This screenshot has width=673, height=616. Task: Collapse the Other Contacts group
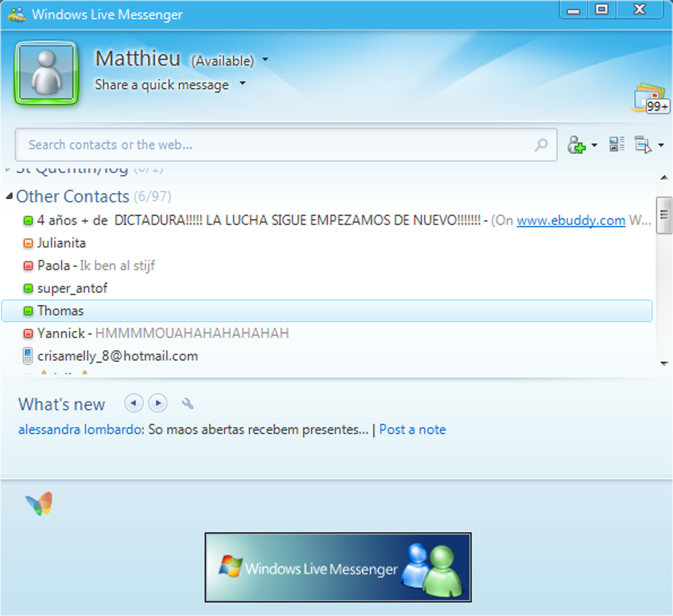click(9, 197)
